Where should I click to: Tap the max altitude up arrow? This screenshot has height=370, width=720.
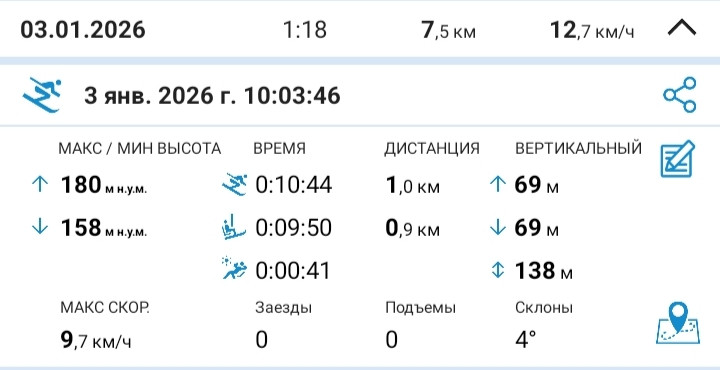40,185
